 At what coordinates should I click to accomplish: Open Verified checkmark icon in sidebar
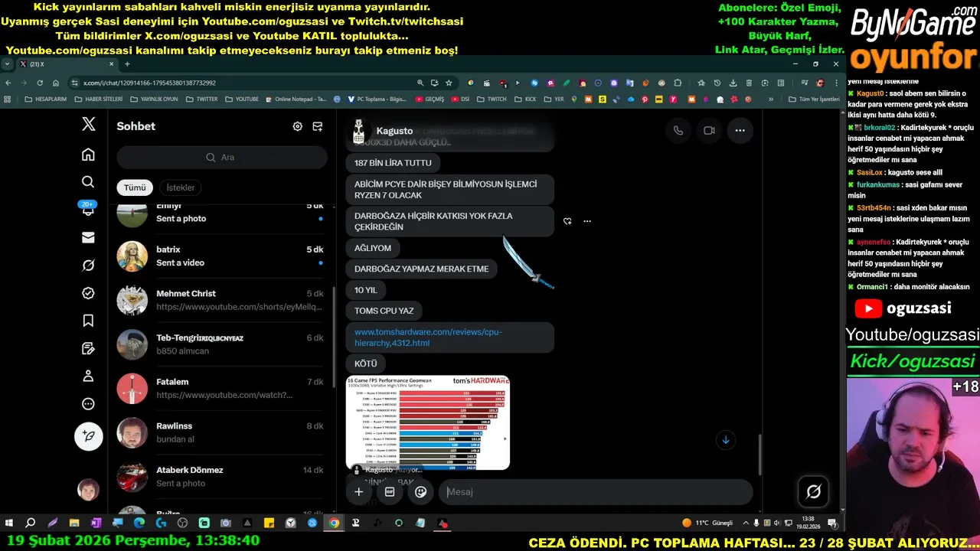tap(88, 293)
